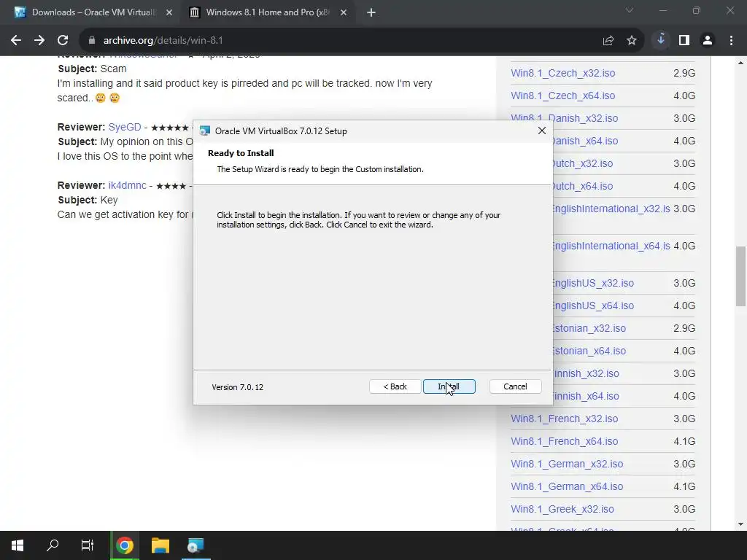
Task: Open EnglishInternational_x64 iso link
Action: (x=611, y=246)
